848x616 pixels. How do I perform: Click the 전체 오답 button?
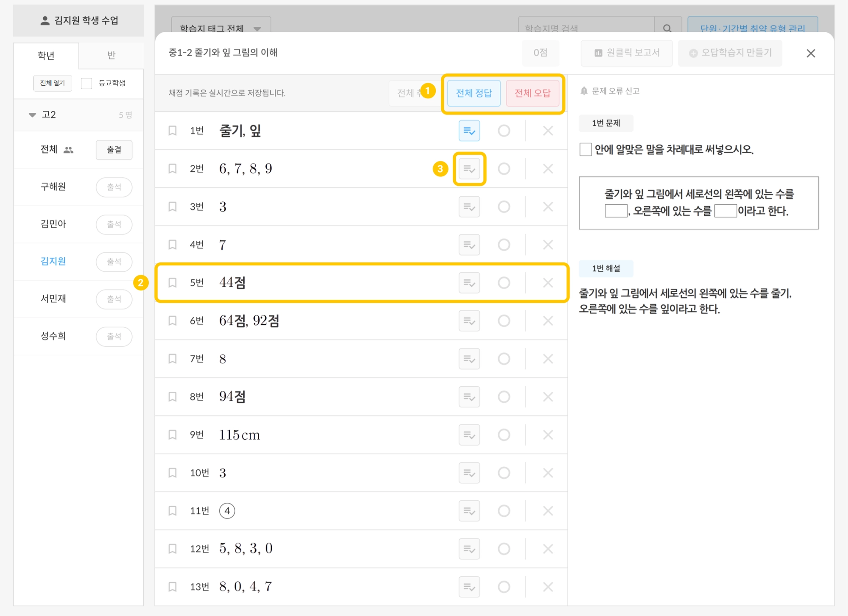point(533,93)
